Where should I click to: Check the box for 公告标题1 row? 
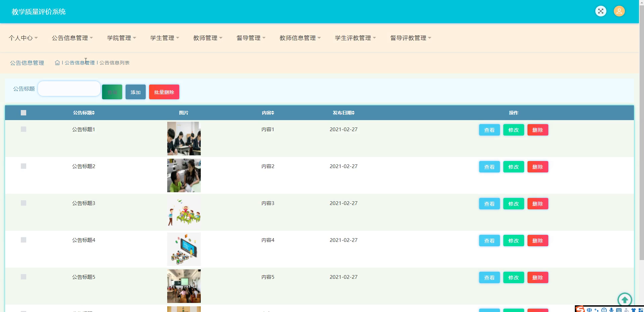tap(24, 129)
